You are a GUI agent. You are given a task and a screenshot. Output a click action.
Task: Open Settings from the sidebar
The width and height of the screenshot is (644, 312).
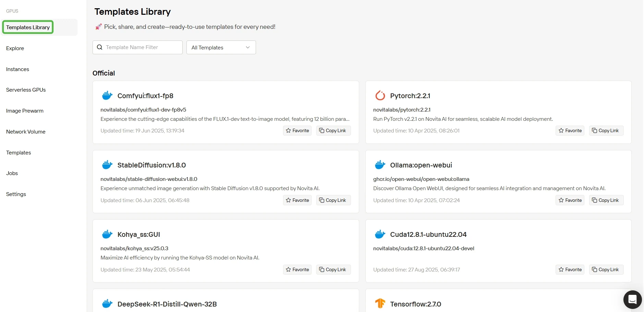[x=16, y=194]
